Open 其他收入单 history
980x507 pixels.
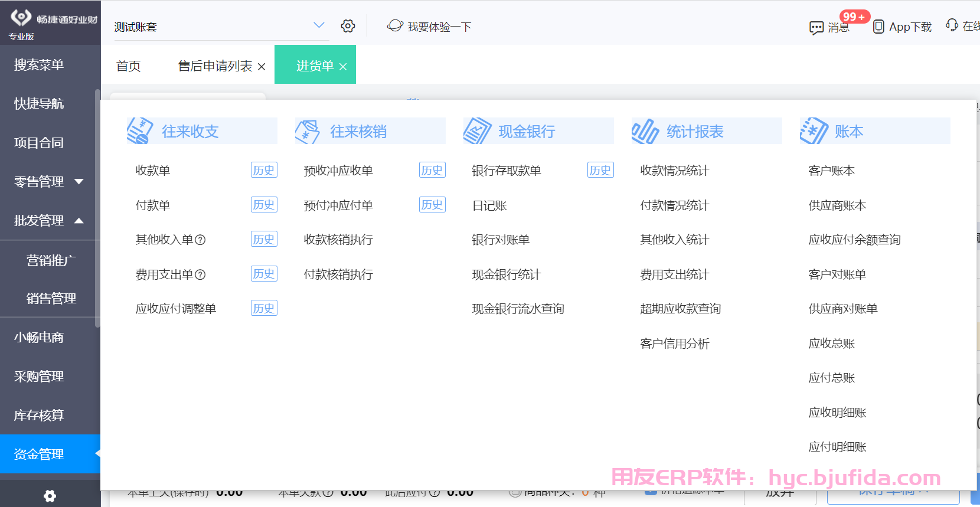tap(264, 239)
